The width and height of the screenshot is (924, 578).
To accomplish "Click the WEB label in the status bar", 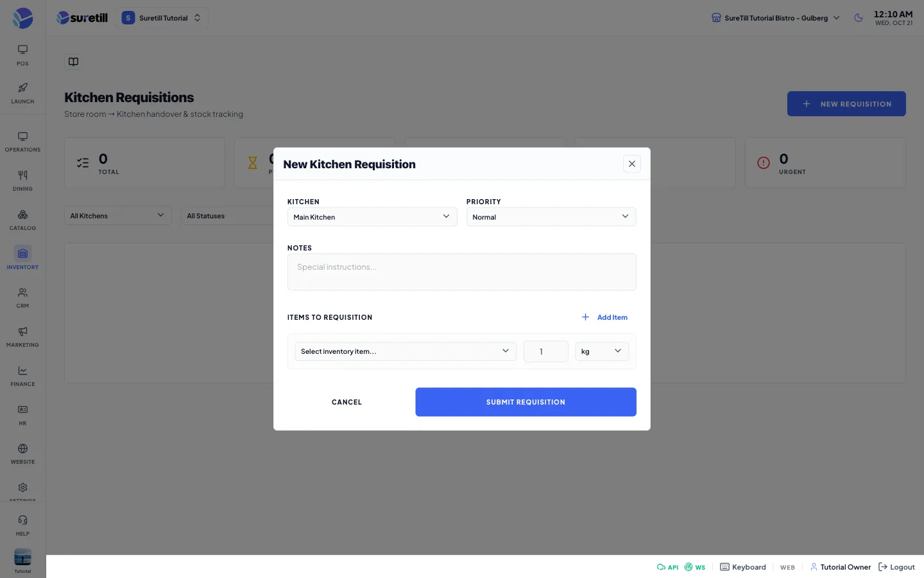I will tap(787, 568).
